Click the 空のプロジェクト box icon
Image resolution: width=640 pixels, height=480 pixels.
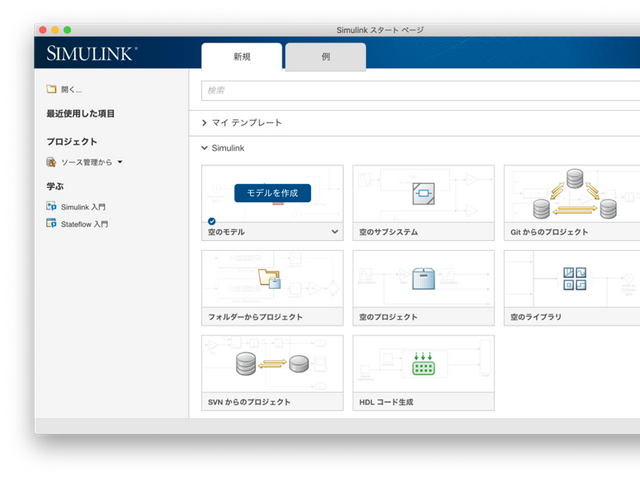tap(423, 279)
